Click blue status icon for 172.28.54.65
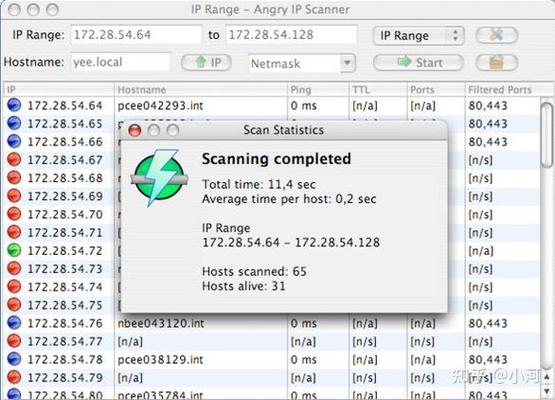555x400 pixels. [14, 123]
